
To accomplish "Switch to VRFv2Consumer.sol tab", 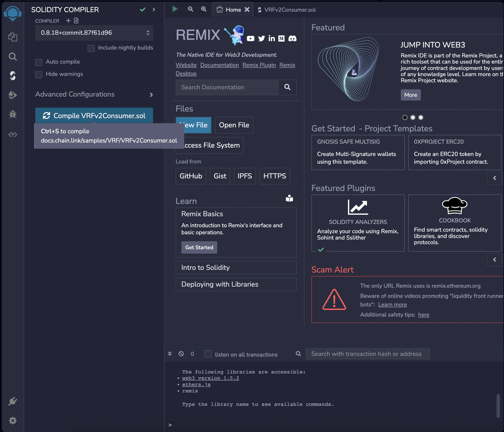I will pos(289,10).
